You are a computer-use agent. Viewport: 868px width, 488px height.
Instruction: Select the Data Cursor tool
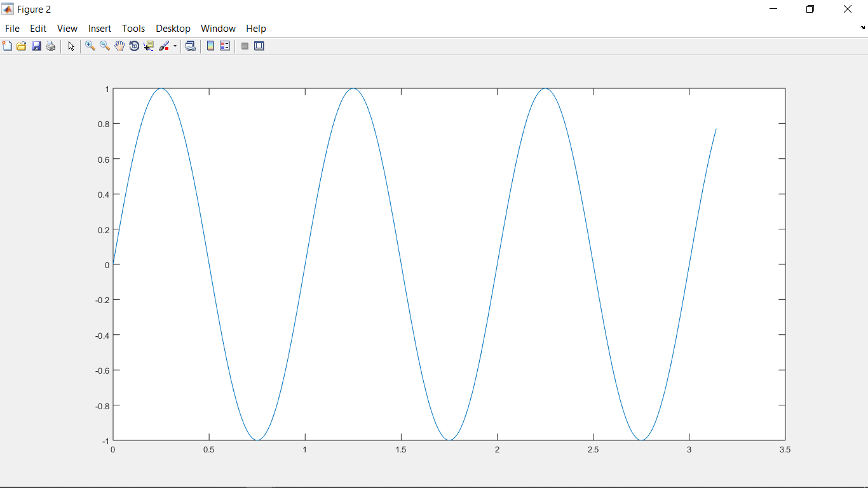pyautogui.click(x=149, y=46)
